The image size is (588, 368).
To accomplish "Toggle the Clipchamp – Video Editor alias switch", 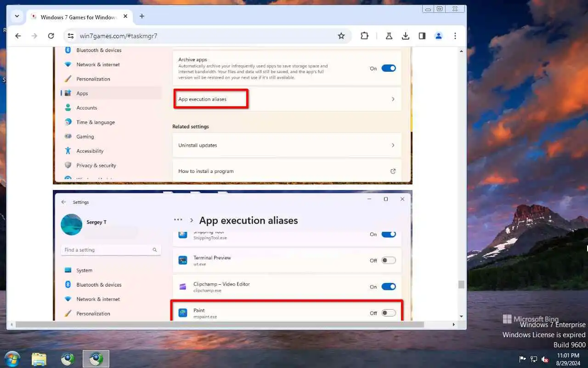I will coord(389,287).
